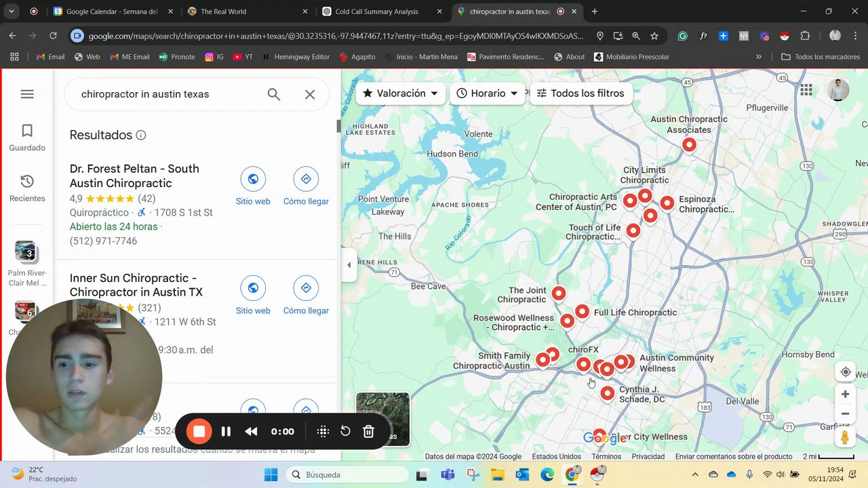Image resolution: width=868 pixels, height=488 pixels.
Task: Open the Google Maps hamburger menu
Action: [27, 94]
